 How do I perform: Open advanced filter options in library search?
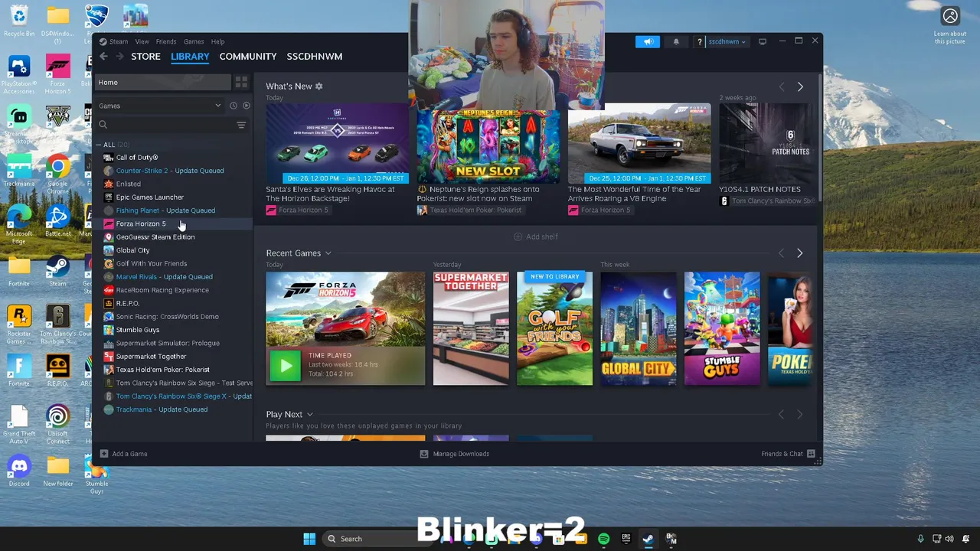(241, 125)
